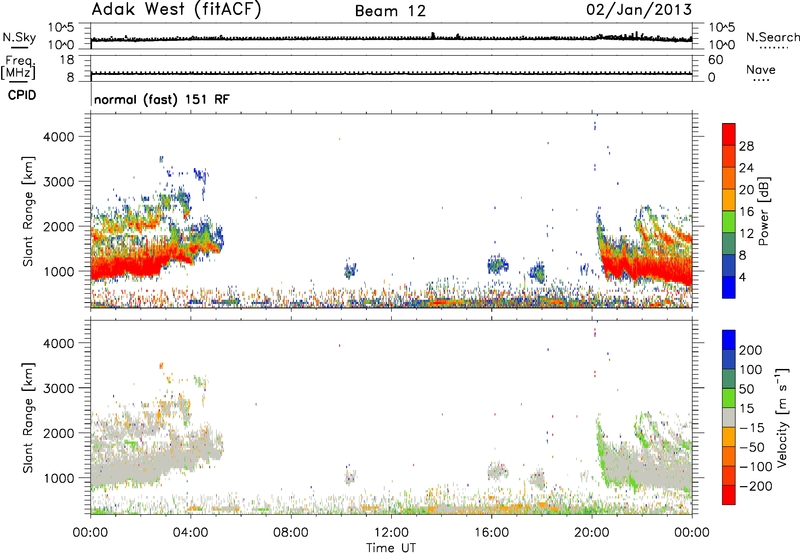Select the 16:00 time tick label

pyautogui.click(x=491, y=533)
